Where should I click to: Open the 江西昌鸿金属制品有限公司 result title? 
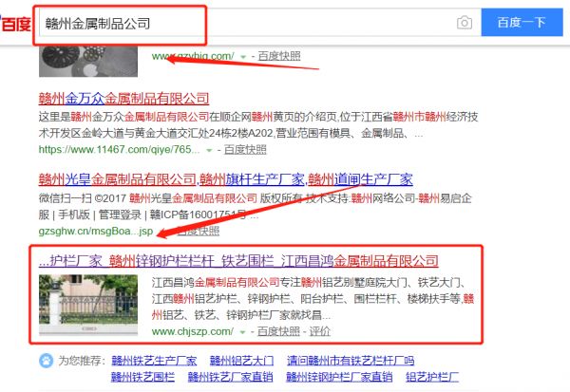tap(237, 260)
